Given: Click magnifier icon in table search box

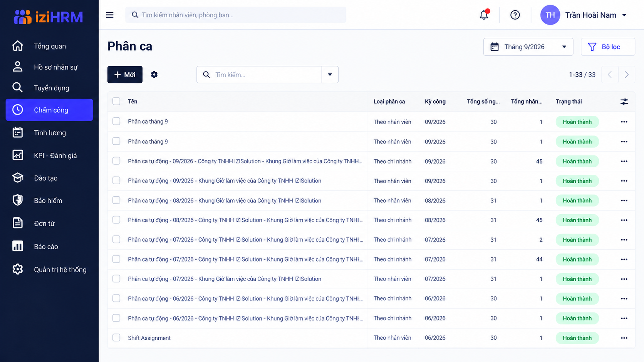Looking at the screenshot, I should coord(206,75).
